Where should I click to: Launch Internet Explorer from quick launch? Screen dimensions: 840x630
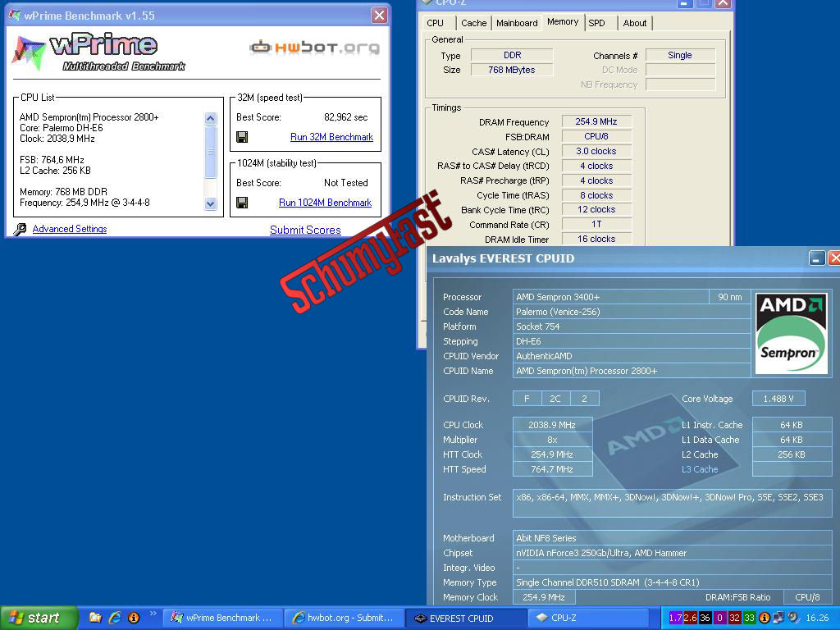(x=115, y=618)
